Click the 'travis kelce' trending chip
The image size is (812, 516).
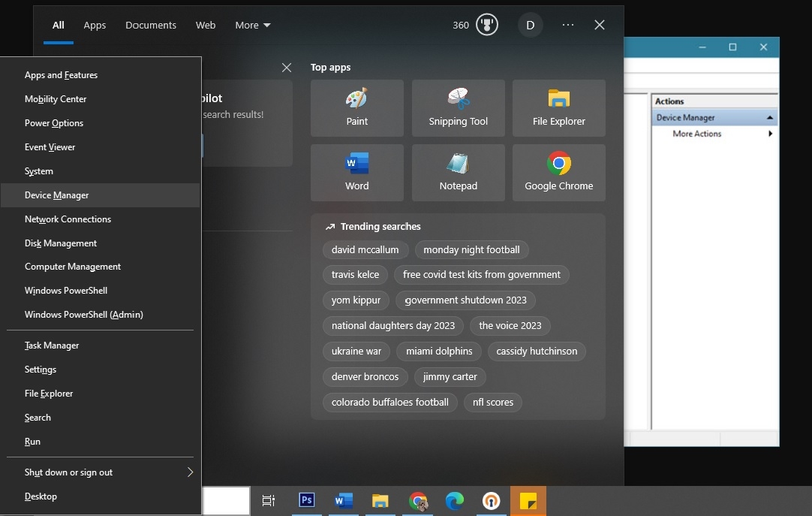355,275
